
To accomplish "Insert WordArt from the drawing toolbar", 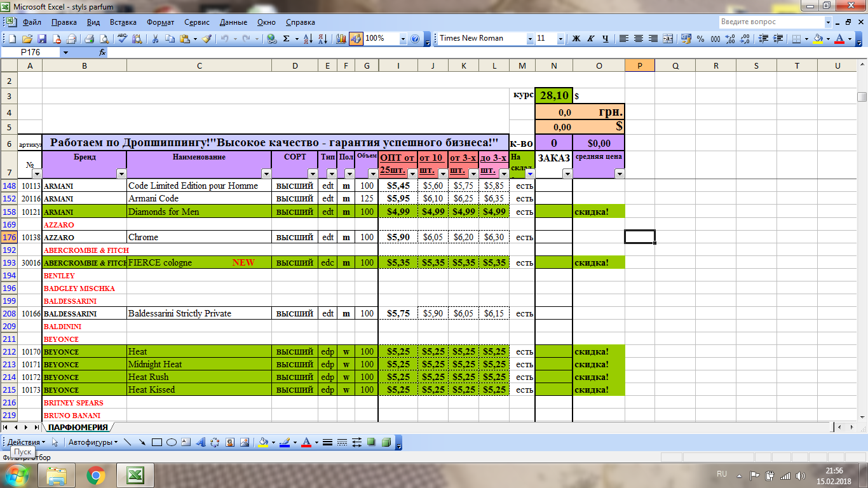I will (x=200, y=442).
